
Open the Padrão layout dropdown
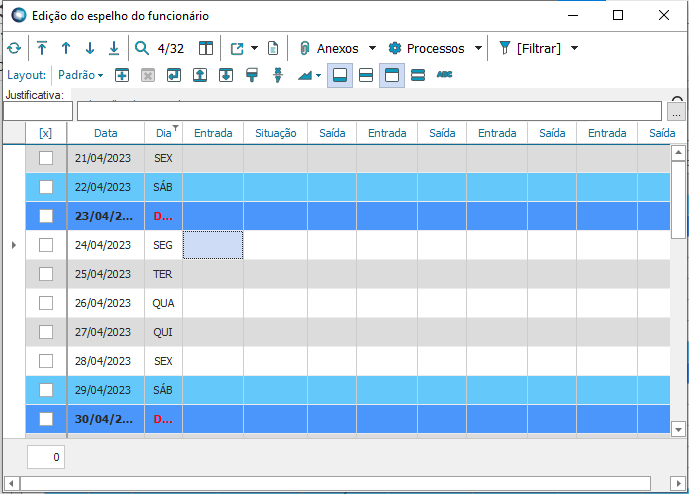[x=80, y=75]
